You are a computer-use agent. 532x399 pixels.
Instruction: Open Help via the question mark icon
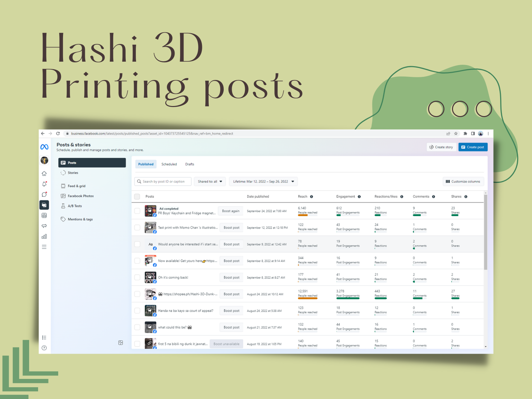tap(44, 348)
